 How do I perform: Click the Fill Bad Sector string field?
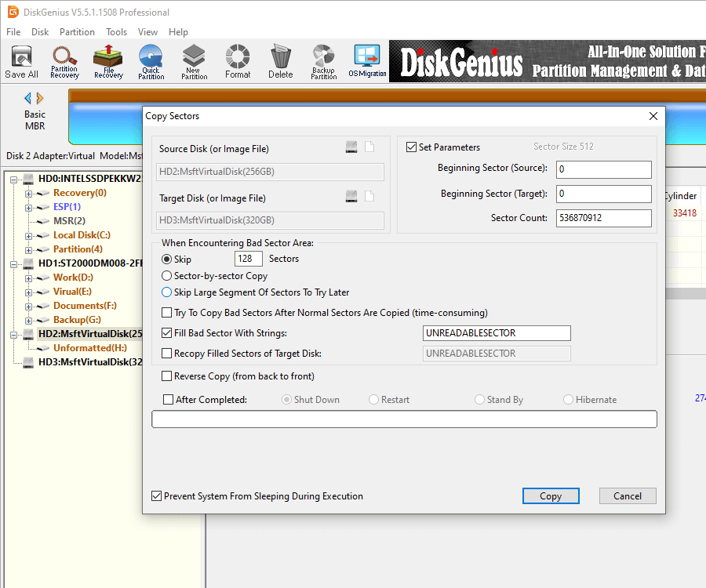[497, 333]
